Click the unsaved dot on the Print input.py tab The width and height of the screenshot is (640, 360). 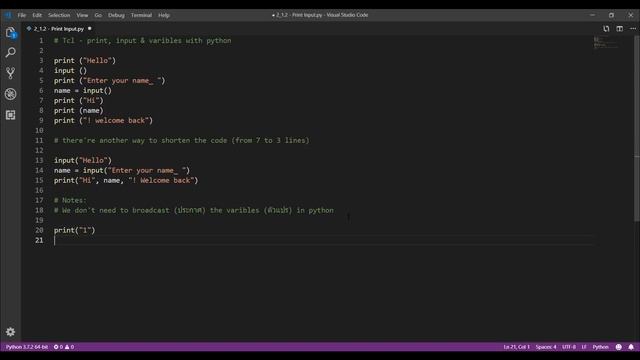(89, 29)
